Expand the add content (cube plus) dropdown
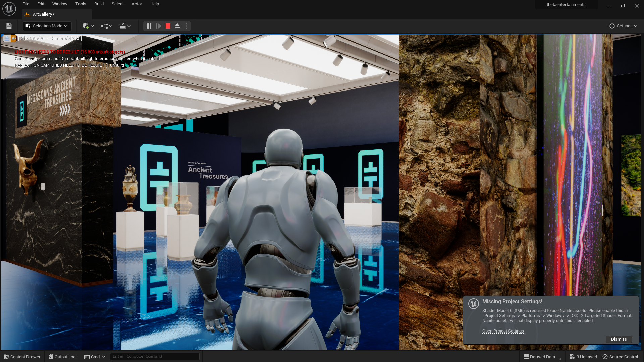Viewport: 644px width, 362px height. (x=88, y=26)
